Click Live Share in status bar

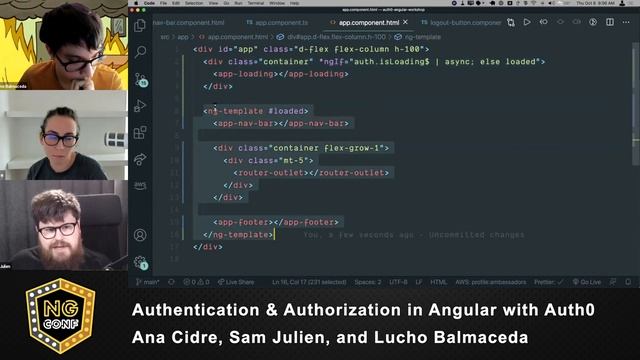pyautogui.click(x=236, y=282)
